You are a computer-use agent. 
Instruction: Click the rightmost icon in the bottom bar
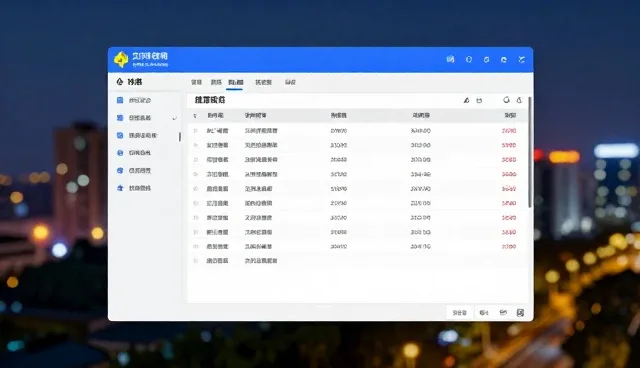(x=520, y=313)
